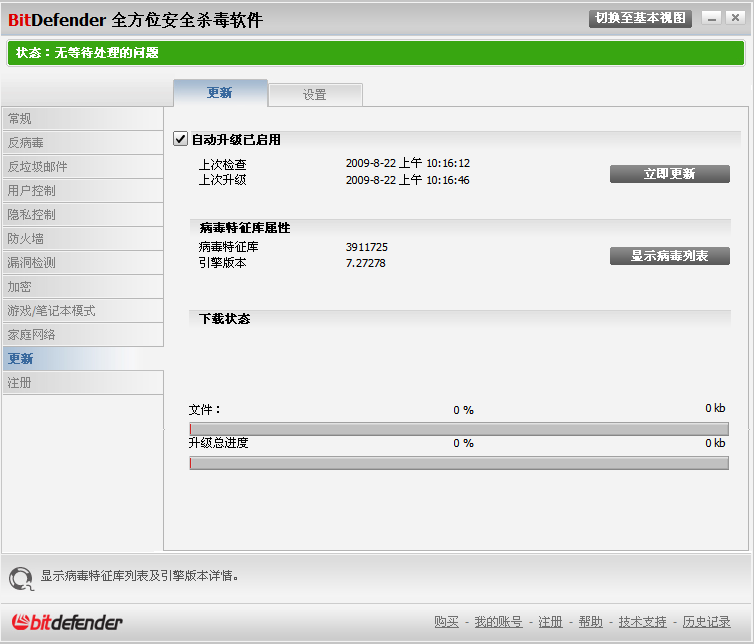Click the 下载状态 section header
754x644 pixels.
(225, 319)
